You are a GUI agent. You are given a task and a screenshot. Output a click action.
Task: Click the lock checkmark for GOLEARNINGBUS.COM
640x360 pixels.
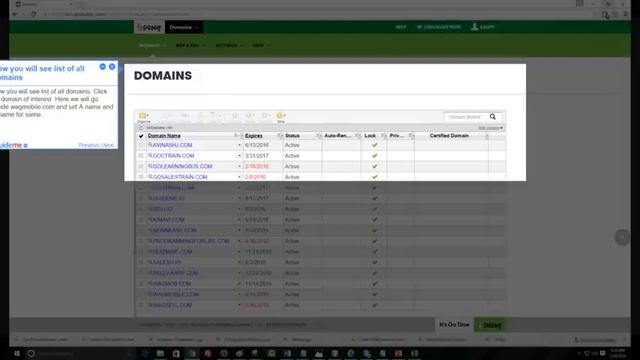(x=374, y=166)
